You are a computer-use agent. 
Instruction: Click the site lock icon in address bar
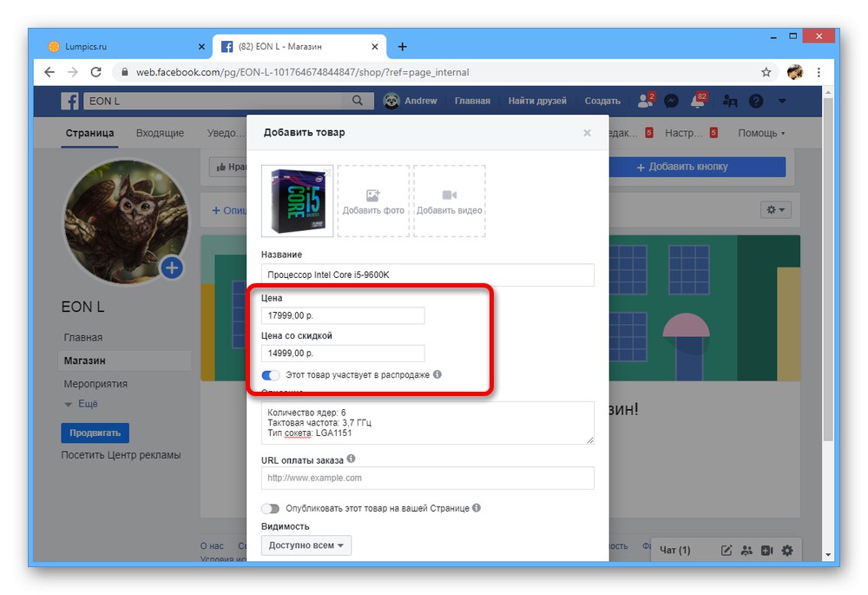[x=124, y=72]
